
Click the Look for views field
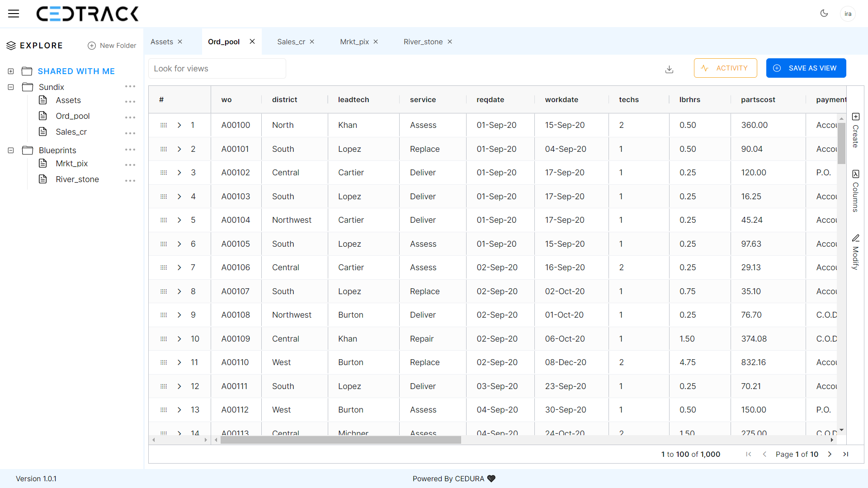coord(217,69)
